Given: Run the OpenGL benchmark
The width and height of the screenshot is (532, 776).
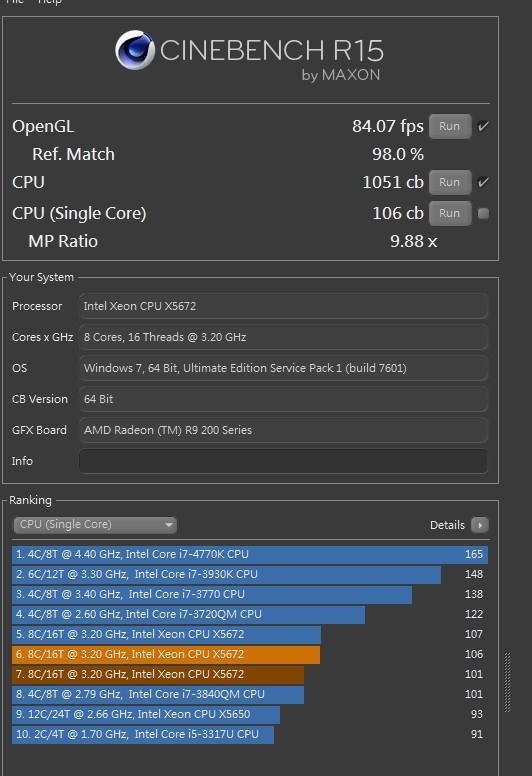Looking at the screenshot, I should coord(449,126).
